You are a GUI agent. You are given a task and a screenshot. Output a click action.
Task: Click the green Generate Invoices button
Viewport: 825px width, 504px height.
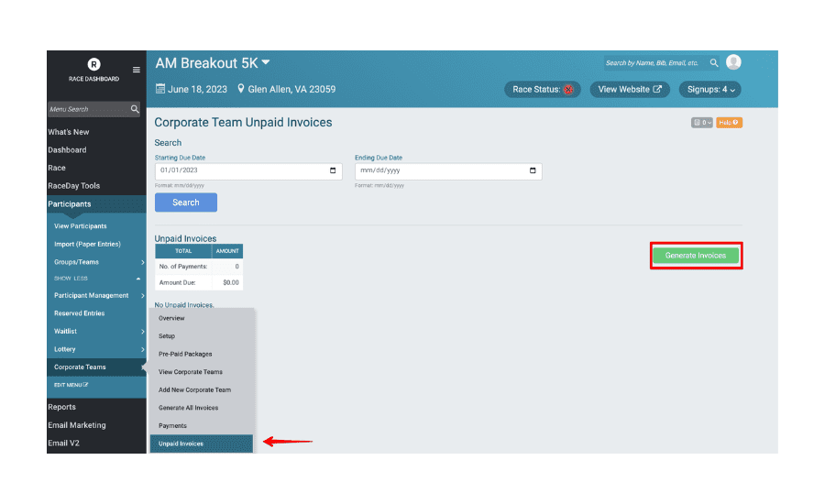[696, 256]
